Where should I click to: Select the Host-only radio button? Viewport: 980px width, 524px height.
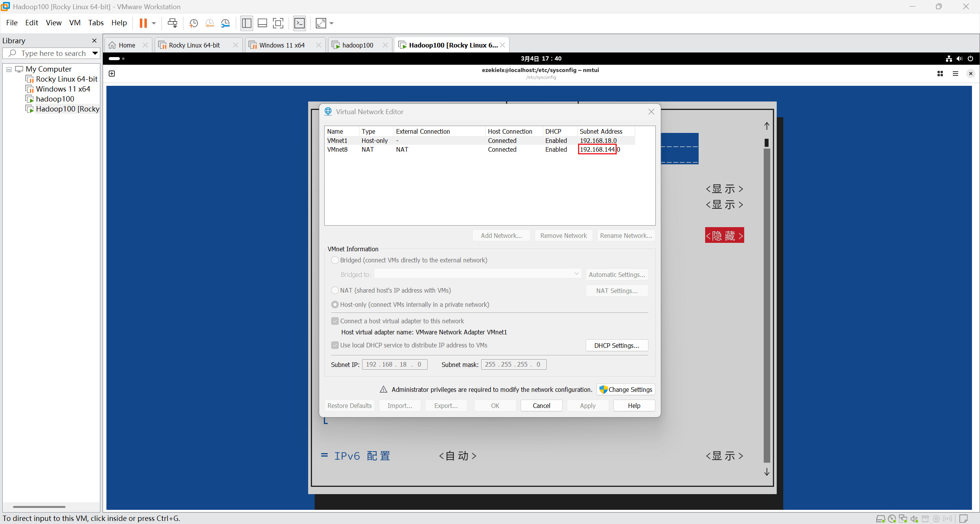[335, 305]
